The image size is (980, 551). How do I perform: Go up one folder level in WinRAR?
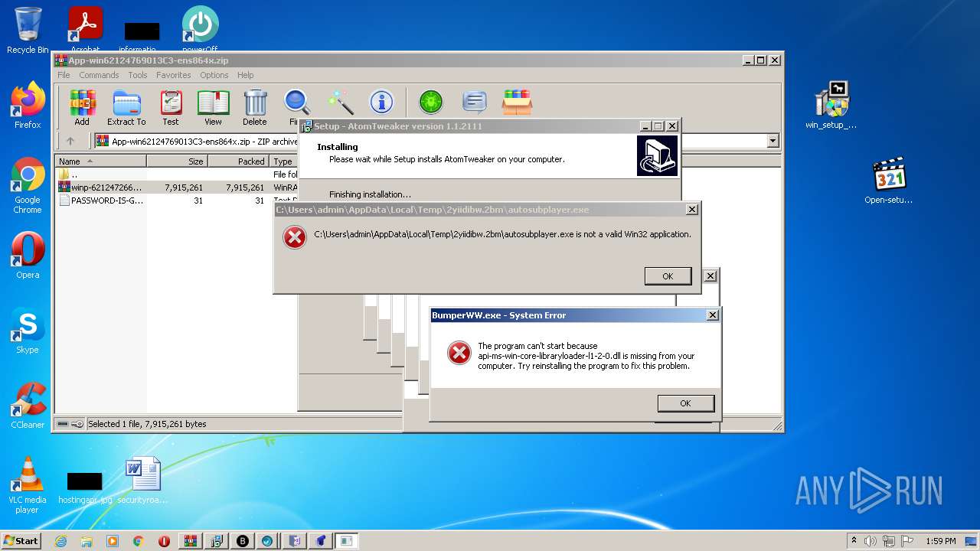click(x=70, y=141)
